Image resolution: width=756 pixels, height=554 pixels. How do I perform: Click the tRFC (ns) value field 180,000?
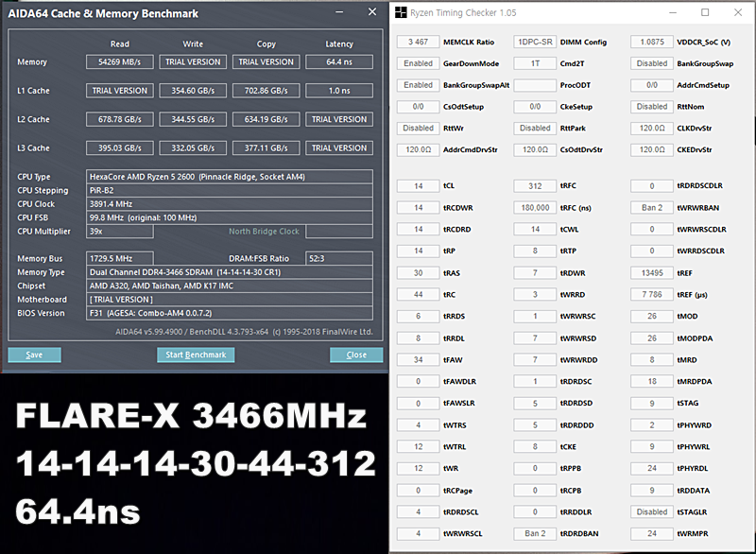tap(535, 207)
